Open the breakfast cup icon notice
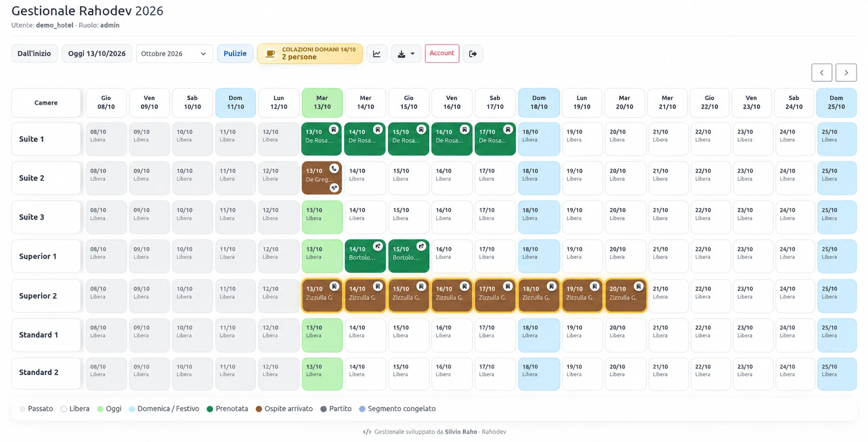Viewport: 868px width, 442px height. pos(270,54)
